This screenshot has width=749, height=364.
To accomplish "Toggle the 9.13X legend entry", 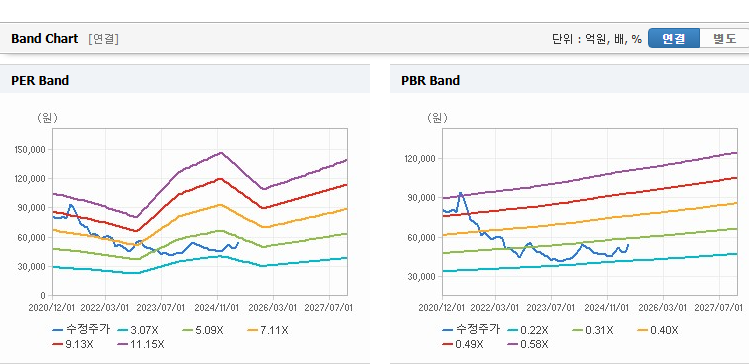I will coord(73,344).
